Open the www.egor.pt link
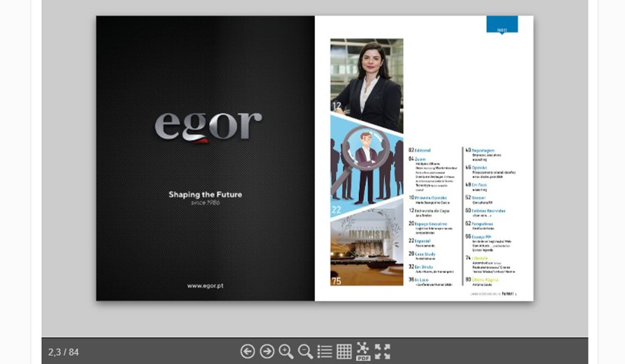 pyautogui.click(x=205, y=286)
